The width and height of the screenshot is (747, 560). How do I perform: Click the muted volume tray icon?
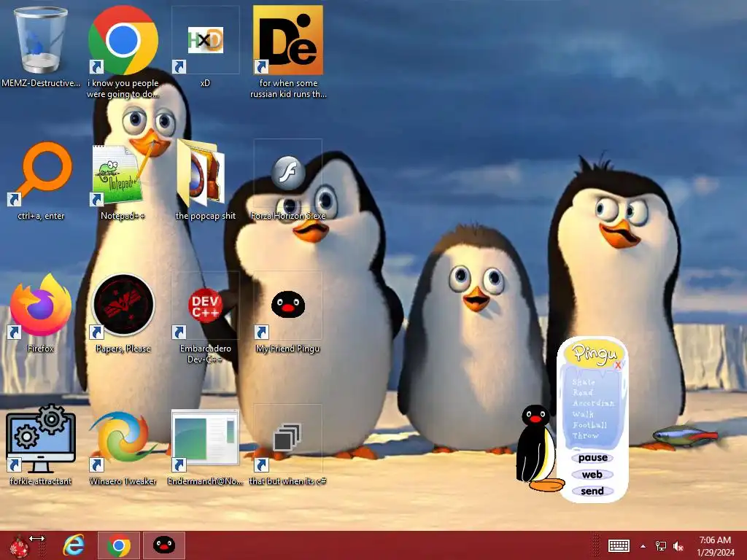point(678,546)
